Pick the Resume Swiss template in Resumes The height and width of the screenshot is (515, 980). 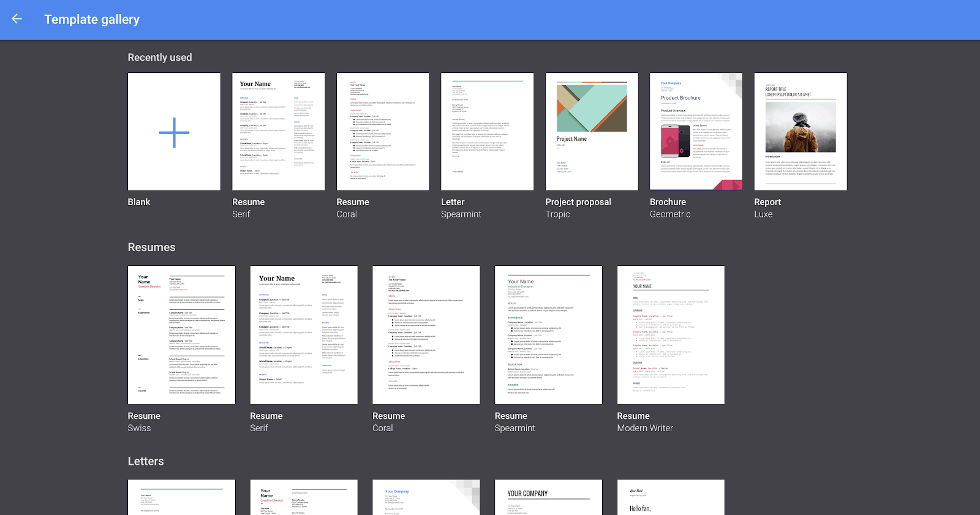pyautogui.click(x=181, y=335)
